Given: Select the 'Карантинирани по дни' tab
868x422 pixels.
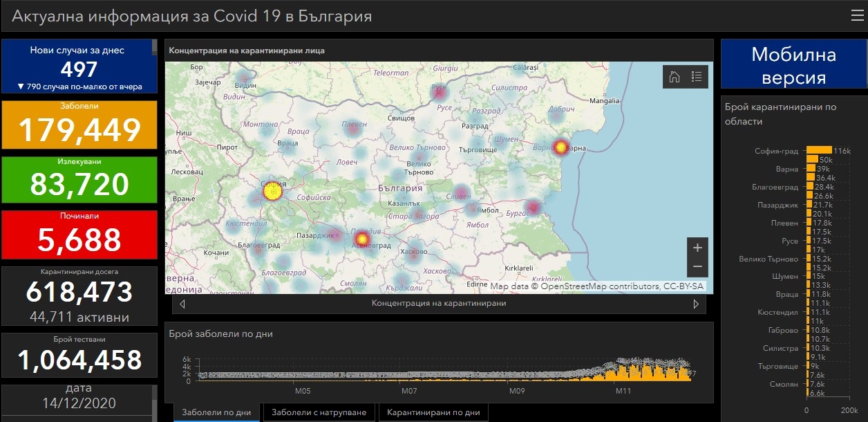Looking at the screenshot, I should [433, 412].
